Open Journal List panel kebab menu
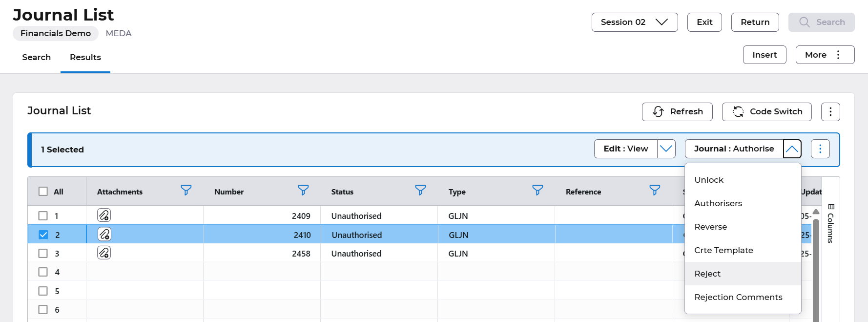 coord(830,112)
